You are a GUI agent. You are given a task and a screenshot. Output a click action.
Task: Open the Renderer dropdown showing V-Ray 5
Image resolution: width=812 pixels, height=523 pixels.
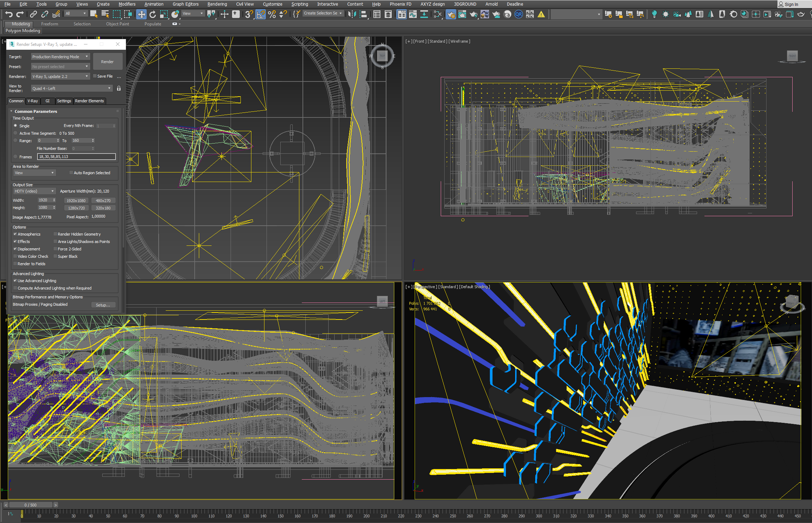[60, 77]
